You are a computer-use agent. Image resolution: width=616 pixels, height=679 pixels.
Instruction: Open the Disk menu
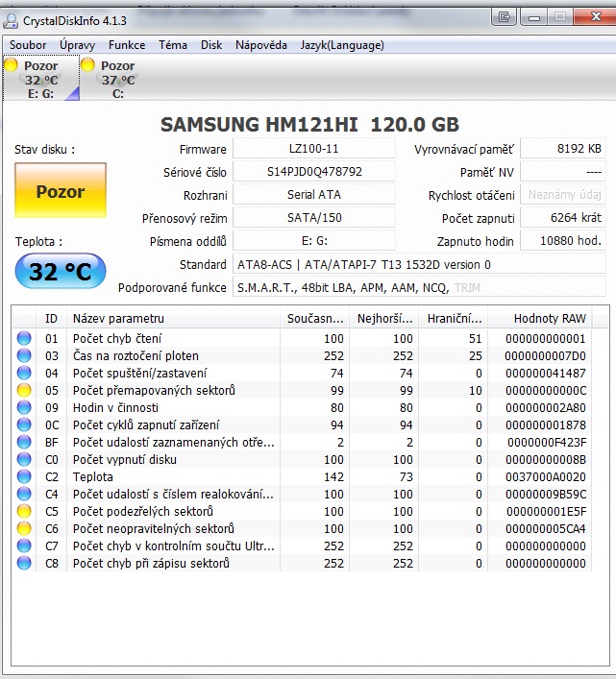pyautogui.click(x=211, y=45)
